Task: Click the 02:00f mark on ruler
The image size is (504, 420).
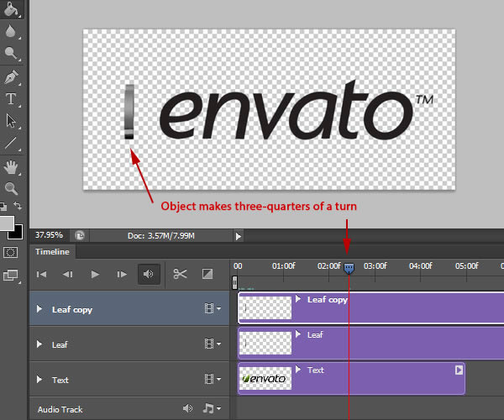Action: click(x=328, y=265)
